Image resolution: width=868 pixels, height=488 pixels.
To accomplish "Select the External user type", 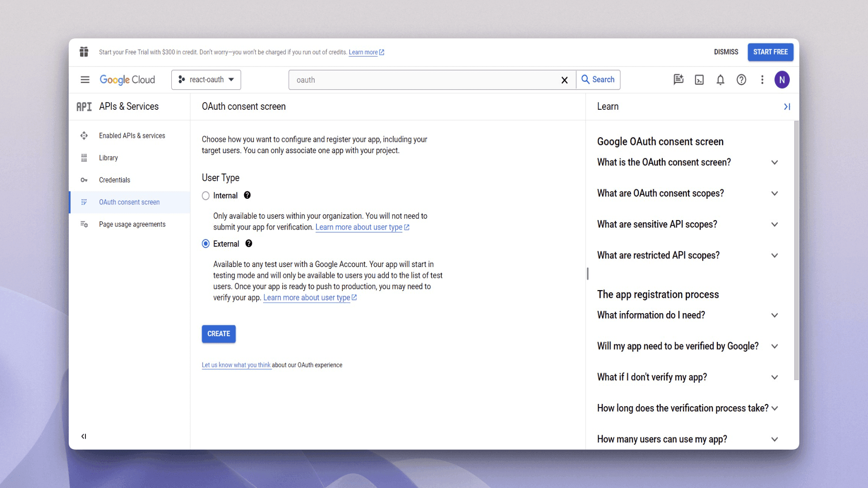I will (x=206, y=244).
